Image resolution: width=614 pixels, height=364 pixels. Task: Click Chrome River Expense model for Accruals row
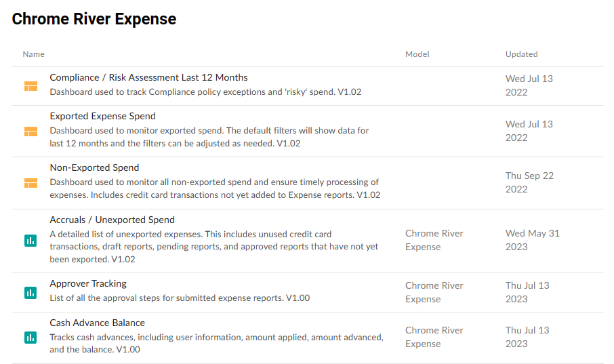pyautogui.click(x=434, y=240)
